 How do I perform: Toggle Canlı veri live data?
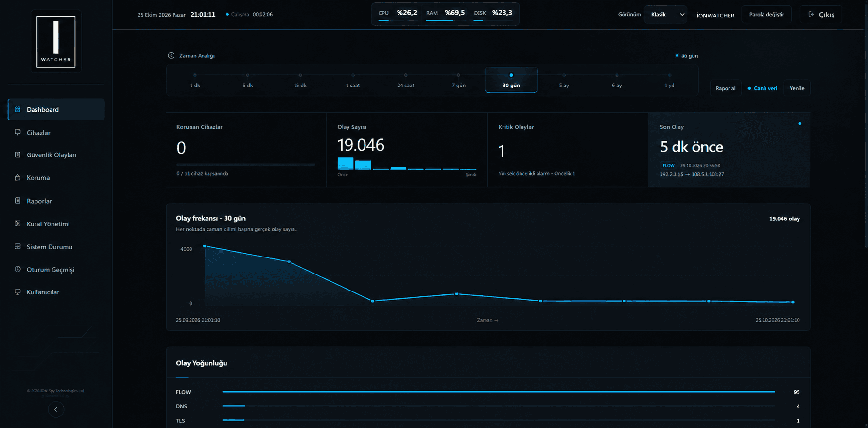tap(762, 88)
